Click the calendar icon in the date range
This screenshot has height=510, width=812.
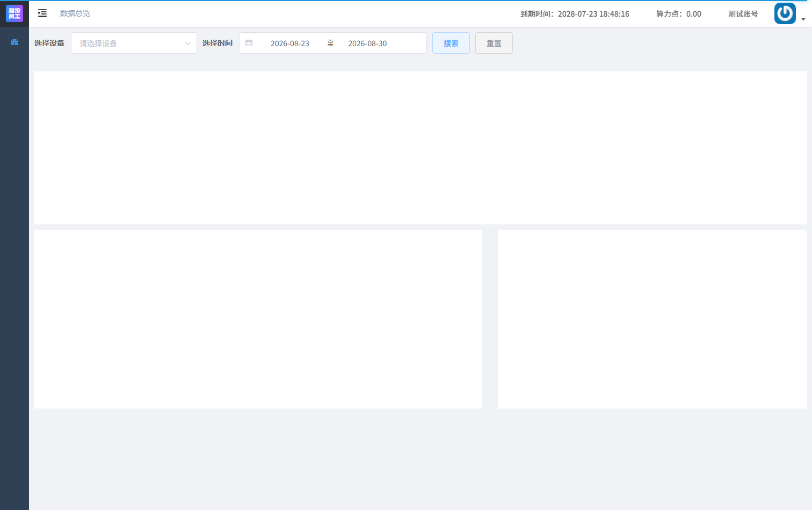(249, 43)
